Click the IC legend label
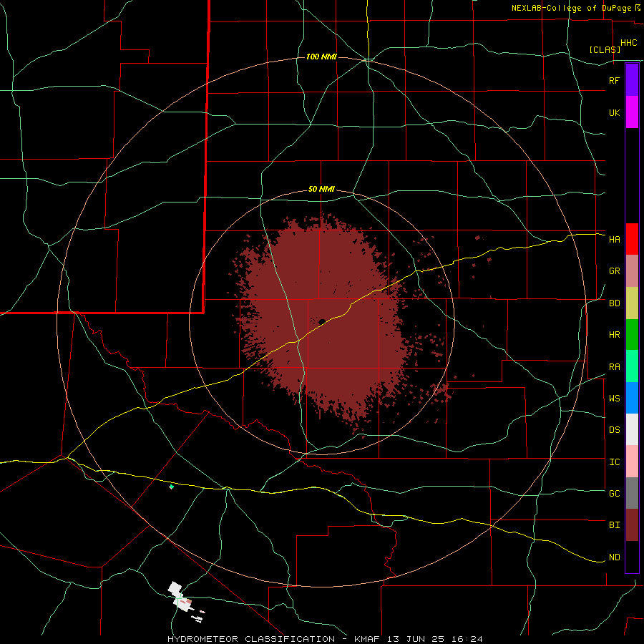The width and height of the screenshot is (644, 644). coord(614,462)
